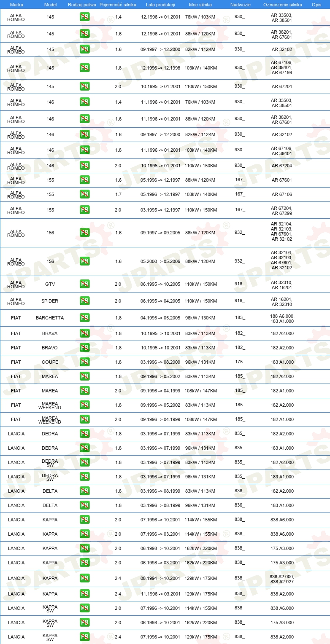The width and height of the screenshot is (330, 644).
Task: Click the 916_ body code in the GTV row
Action: 240,284
